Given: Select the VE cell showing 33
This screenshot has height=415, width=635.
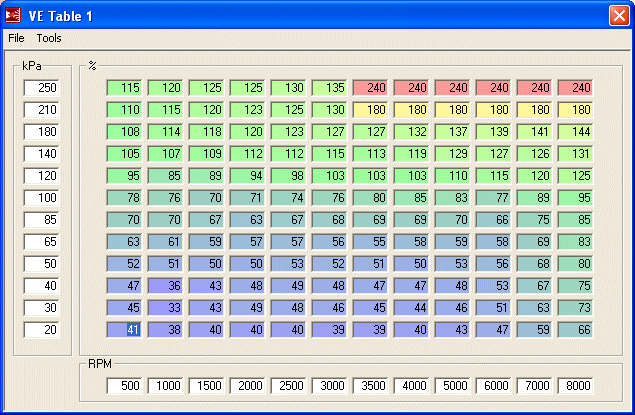Looking at the screenshot, I should 166,307.
